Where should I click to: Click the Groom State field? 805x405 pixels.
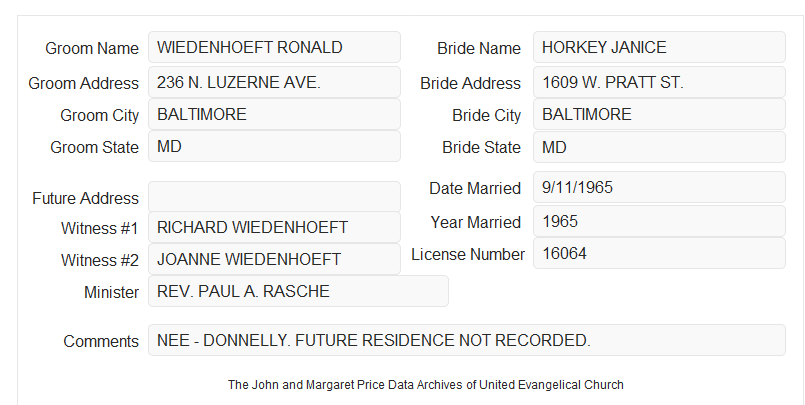pos(274,146)
